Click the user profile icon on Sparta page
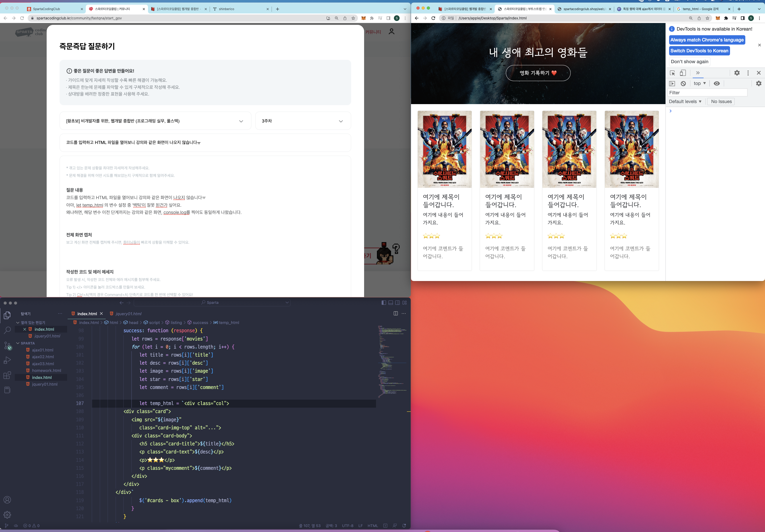 coord(392,32)
